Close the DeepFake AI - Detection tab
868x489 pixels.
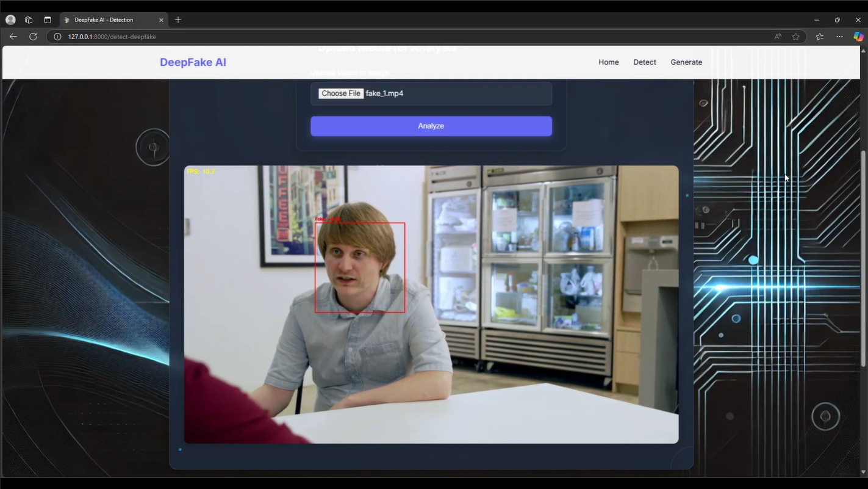[161, 20]
